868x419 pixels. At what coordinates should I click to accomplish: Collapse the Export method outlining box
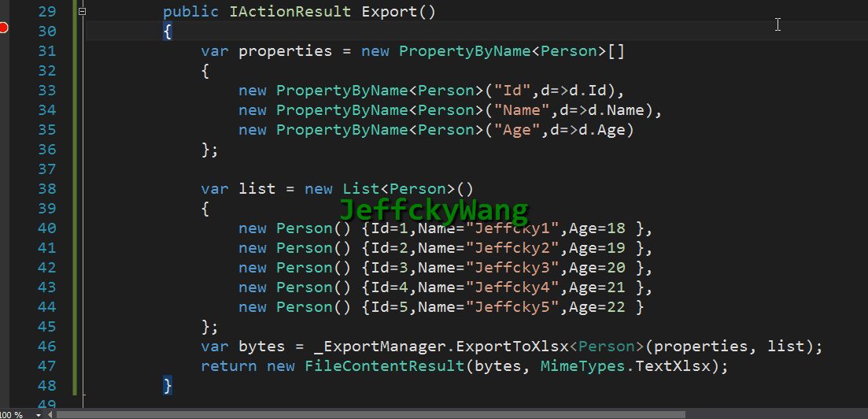pos(82,11)
